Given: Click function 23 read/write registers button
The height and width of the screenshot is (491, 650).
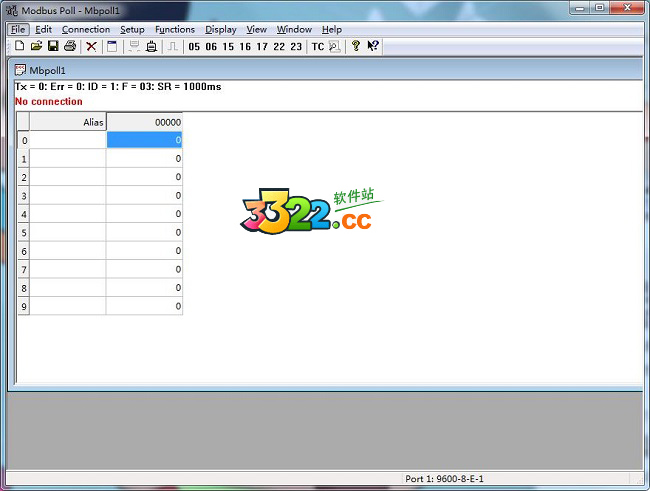Looking at the screenshot, I should (296, 46).
